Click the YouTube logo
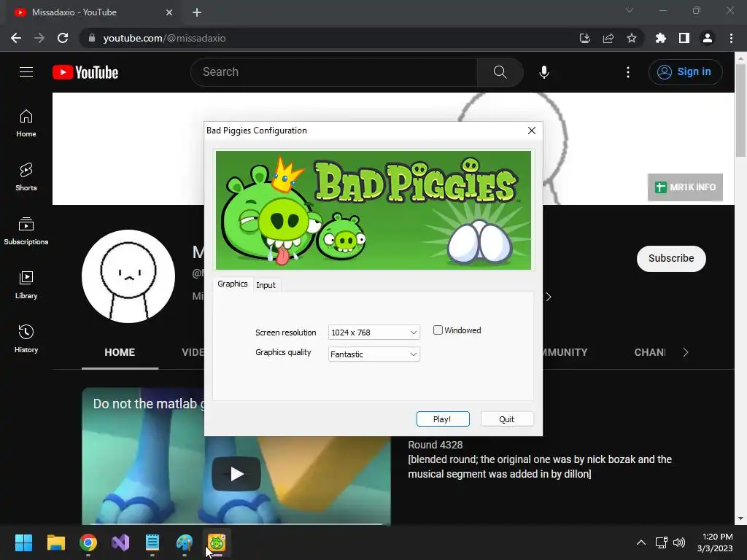Screen dimensions: 747x560 [85, 72]
